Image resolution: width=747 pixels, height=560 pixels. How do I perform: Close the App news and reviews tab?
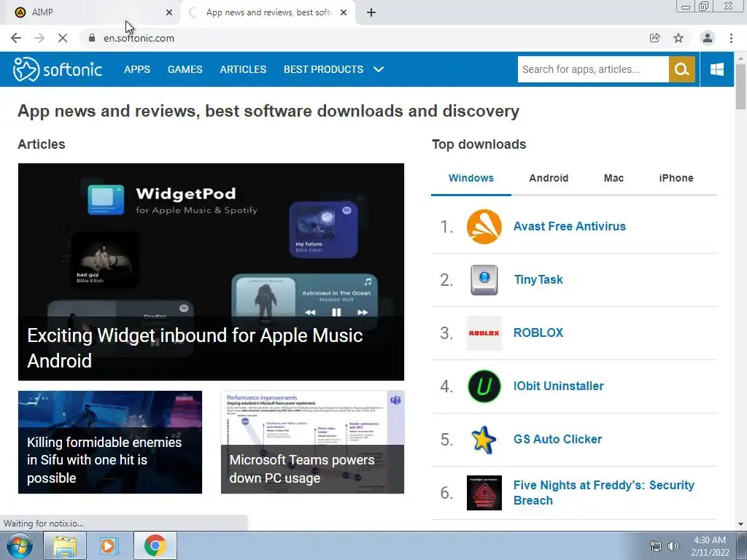click(x=344, y=12)
